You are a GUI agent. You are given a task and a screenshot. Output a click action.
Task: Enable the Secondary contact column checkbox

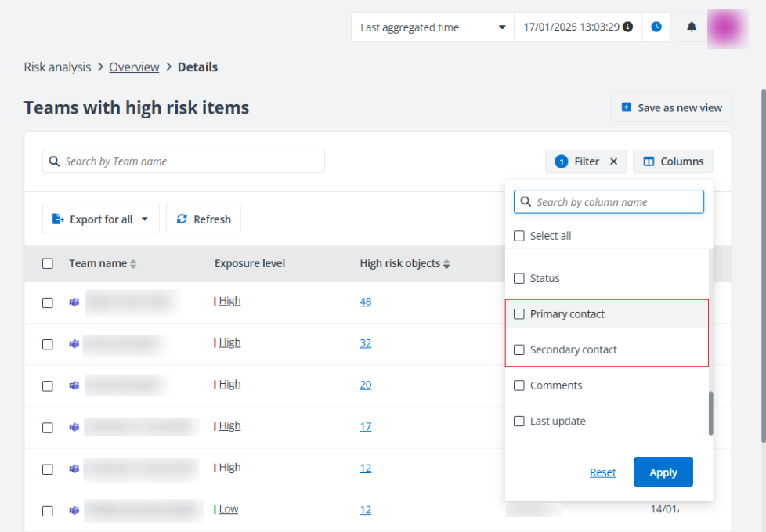[518, 350]
